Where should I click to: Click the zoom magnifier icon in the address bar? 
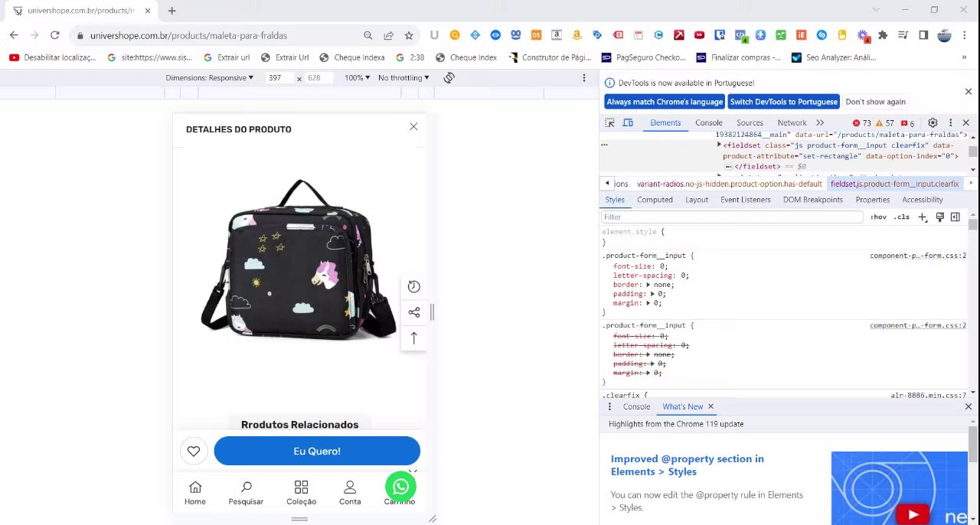367,35
